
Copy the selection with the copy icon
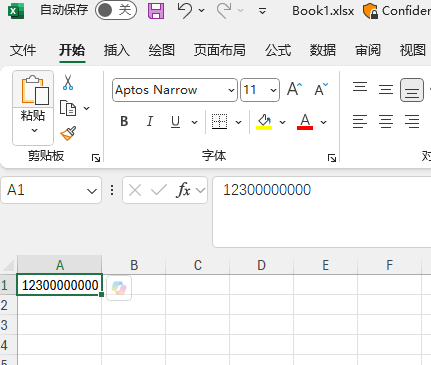68,108
